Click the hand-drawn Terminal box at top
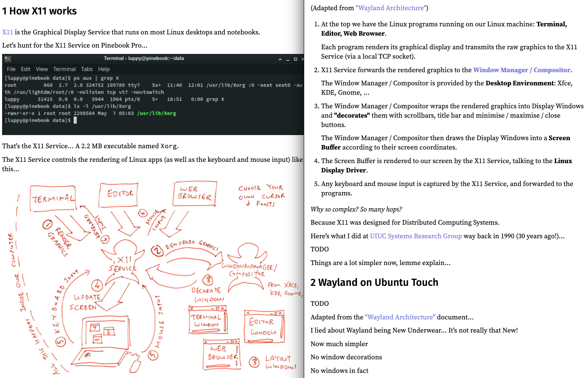The width and height of the screenshot is (588, 378). [x=53, y=199]
